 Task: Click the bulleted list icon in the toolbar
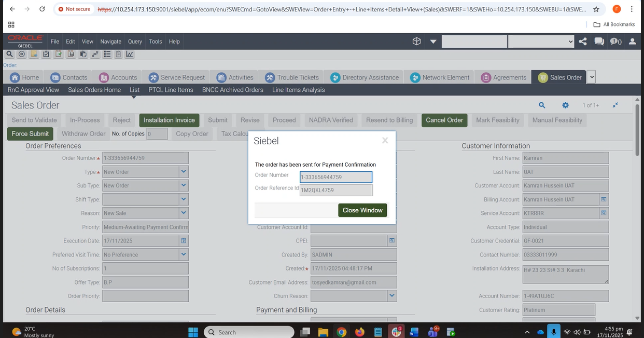click(x=107, y=54)
